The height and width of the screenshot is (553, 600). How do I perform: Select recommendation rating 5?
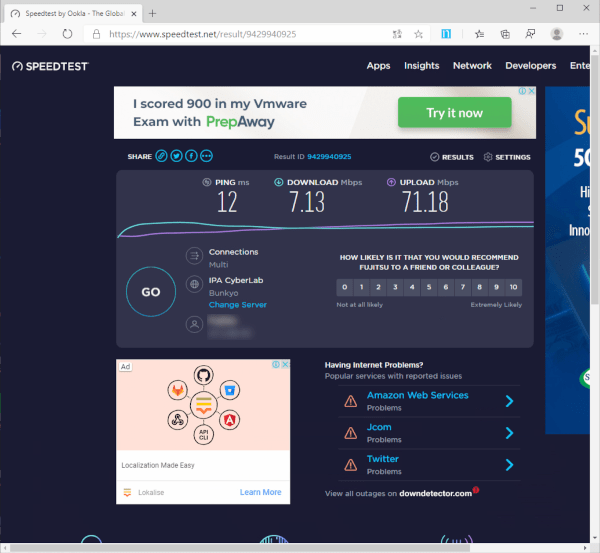point(429,287)
